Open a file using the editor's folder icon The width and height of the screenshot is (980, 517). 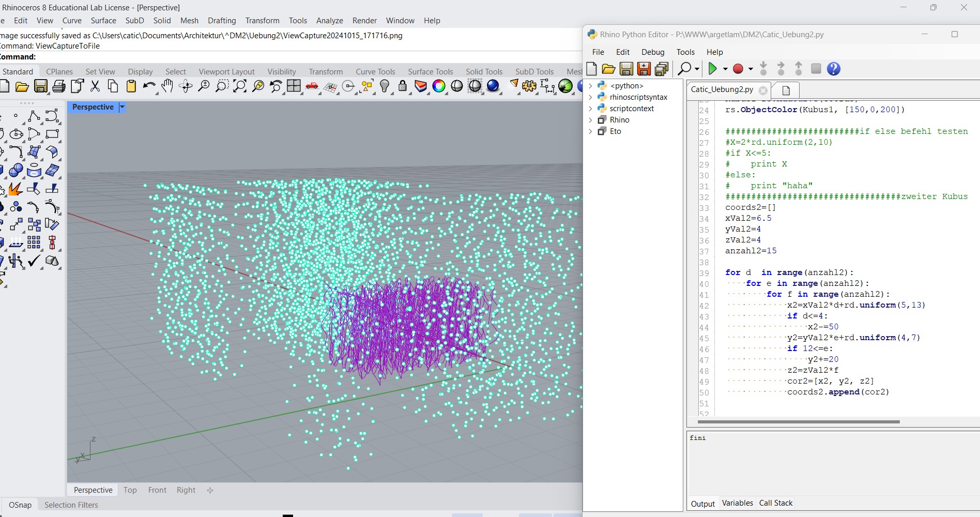(x=609, y=68)
